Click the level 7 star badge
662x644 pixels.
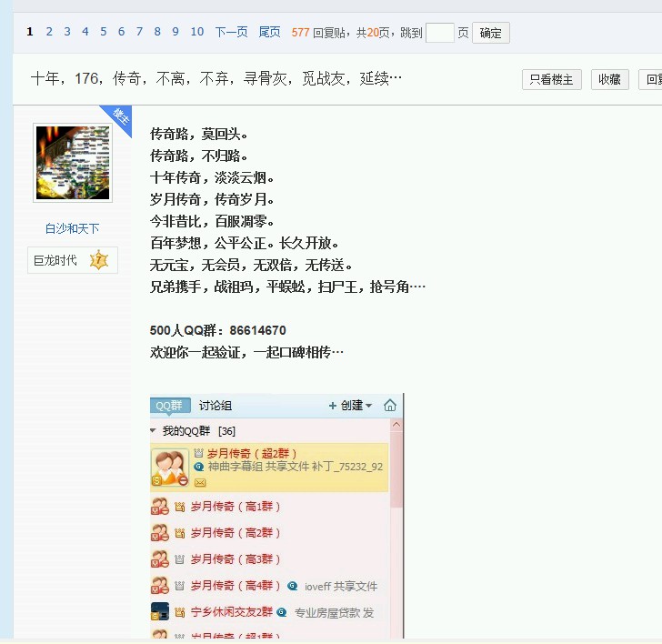(98, 261)
